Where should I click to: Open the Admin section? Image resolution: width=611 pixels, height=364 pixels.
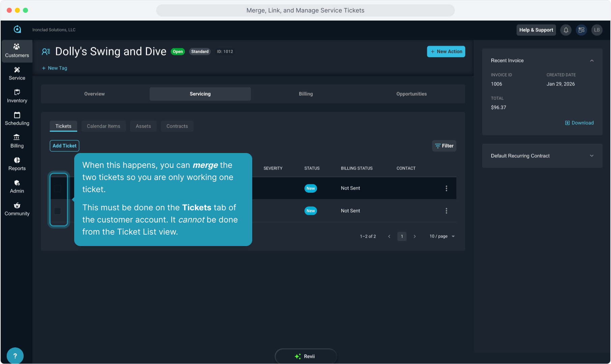tap(17, 186)
